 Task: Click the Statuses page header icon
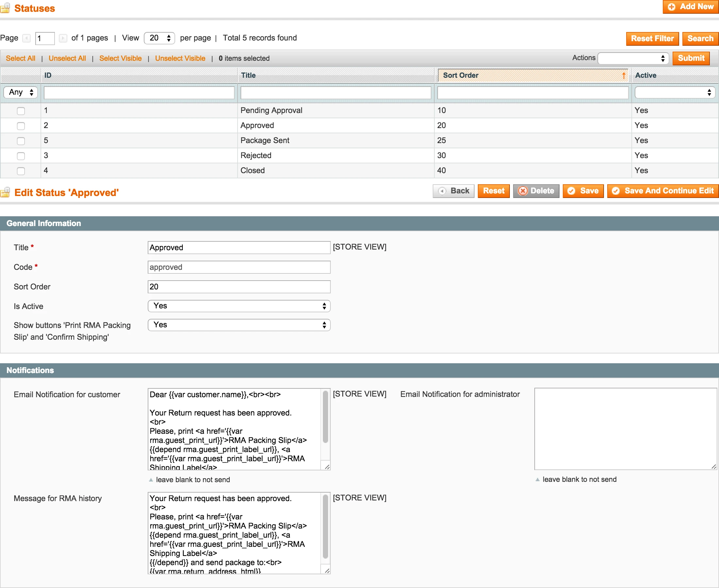[6, 8]
